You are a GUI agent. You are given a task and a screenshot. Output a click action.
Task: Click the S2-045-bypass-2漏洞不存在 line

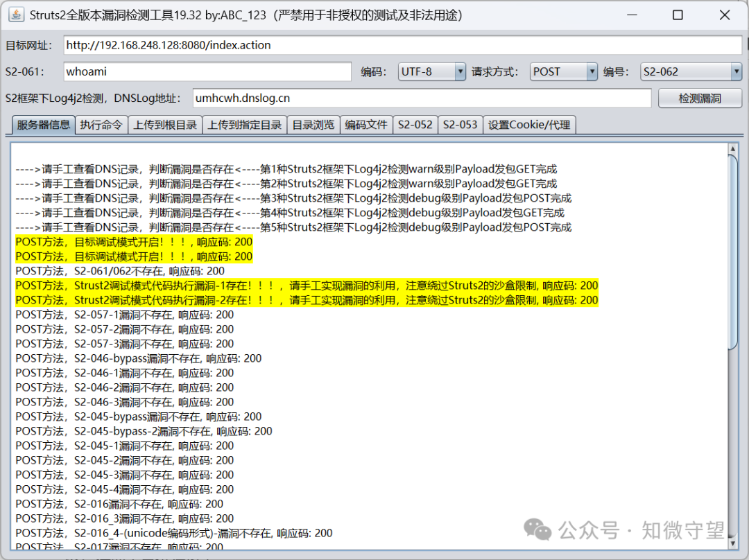(x=144, y=432)
